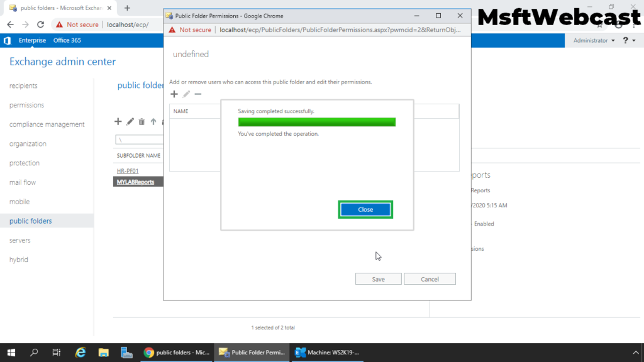Click '1 selected of 2 total' status text
644x362 pixels.
(x=273, y=327)
